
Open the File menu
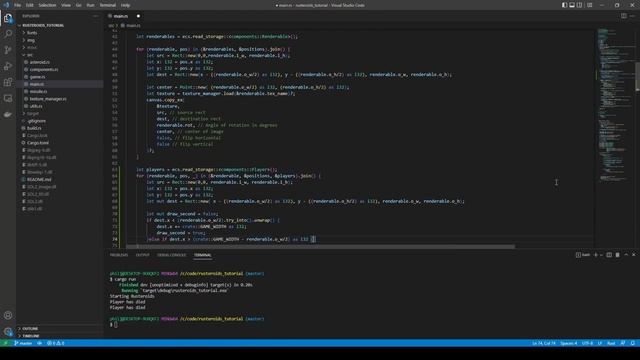pos(18,5)
